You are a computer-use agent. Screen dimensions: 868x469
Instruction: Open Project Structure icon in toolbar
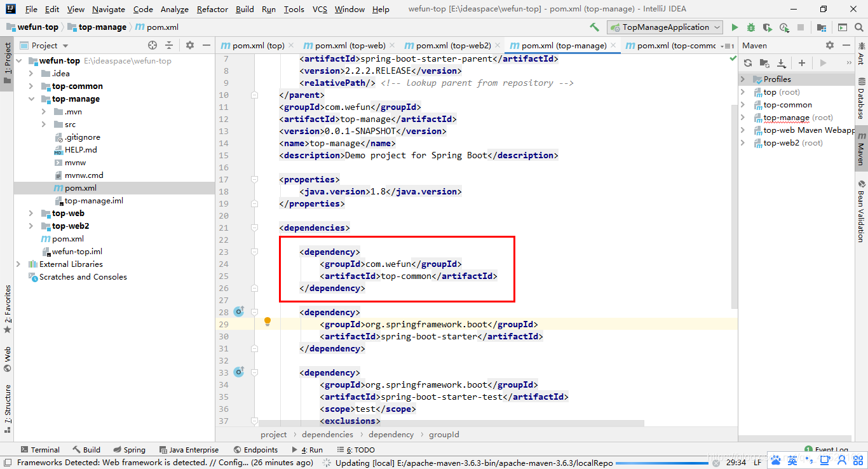tap(822, 27)
